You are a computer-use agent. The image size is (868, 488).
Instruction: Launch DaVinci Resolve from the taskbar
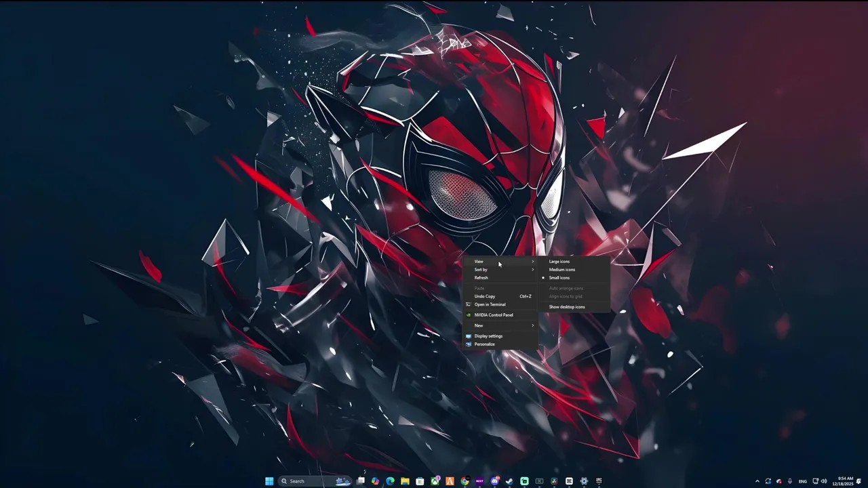pyautogui.click(x=554, y=481)
